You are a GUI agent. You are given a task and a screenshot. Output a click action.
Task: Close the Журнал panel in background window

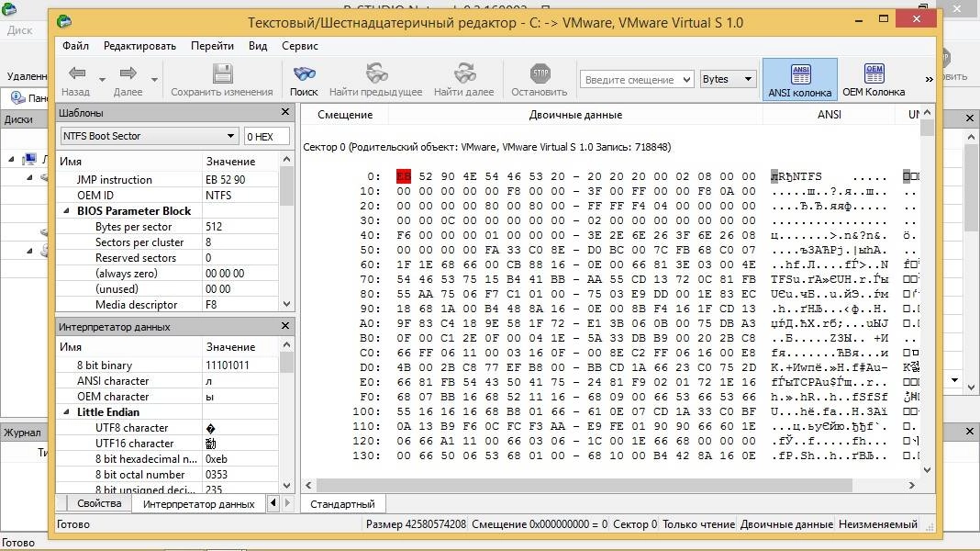[x=970, y=431]
